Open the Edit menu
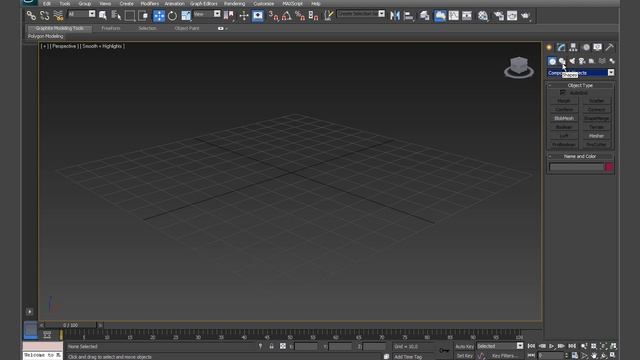Screen dimensions: 640x360 tap(47, 4)
